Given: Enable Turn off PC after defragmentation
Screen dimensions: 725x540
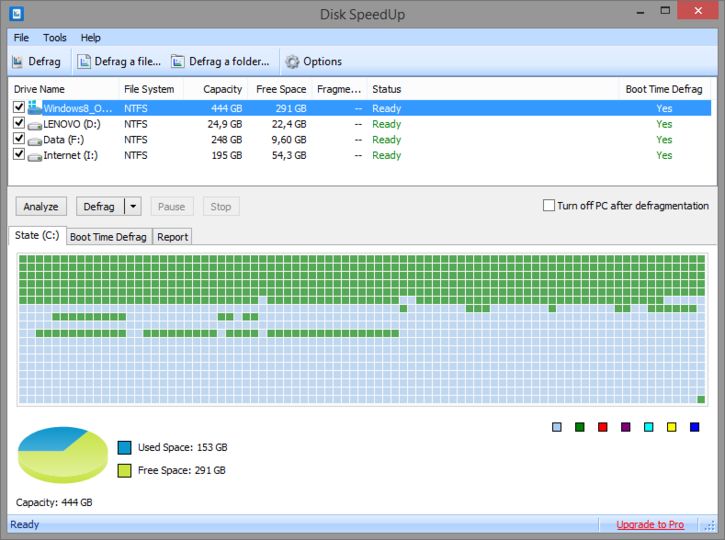Looking at the screenshot, I should pyautogui.click(x=548, y=206).
